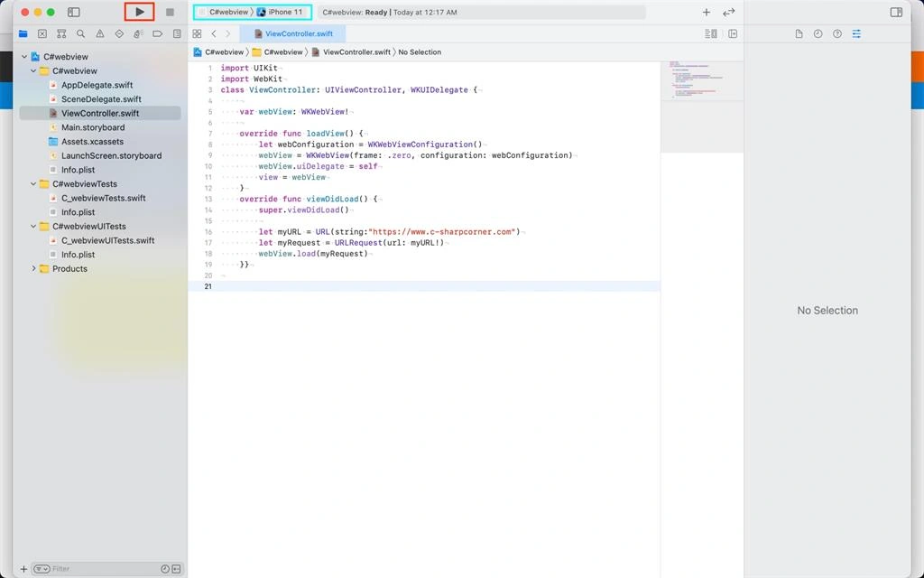Click C#webview project in the jump bar
The width and height of the screenshot is (924, 578).
[218, 51]
